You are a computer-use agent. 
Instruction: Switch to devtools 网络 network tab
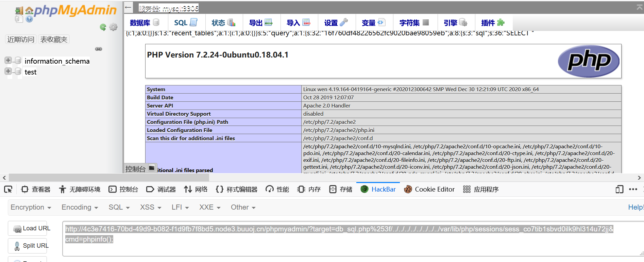point(196,189)
